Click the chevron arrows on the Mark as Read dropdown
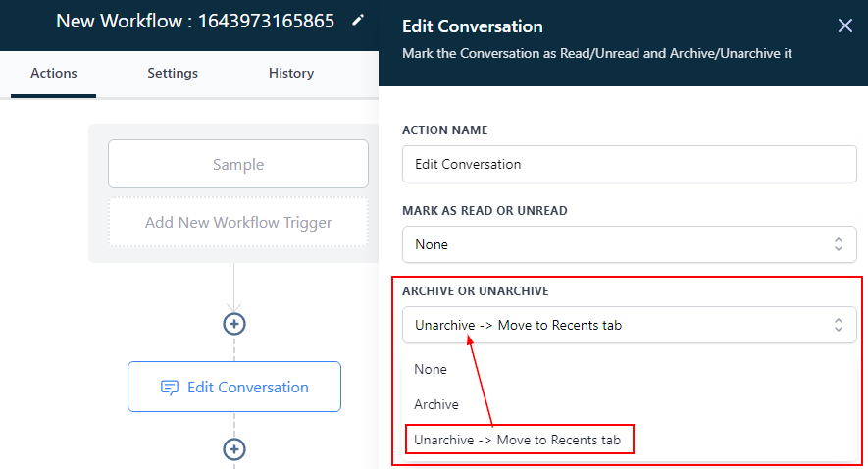 point(839,244)
